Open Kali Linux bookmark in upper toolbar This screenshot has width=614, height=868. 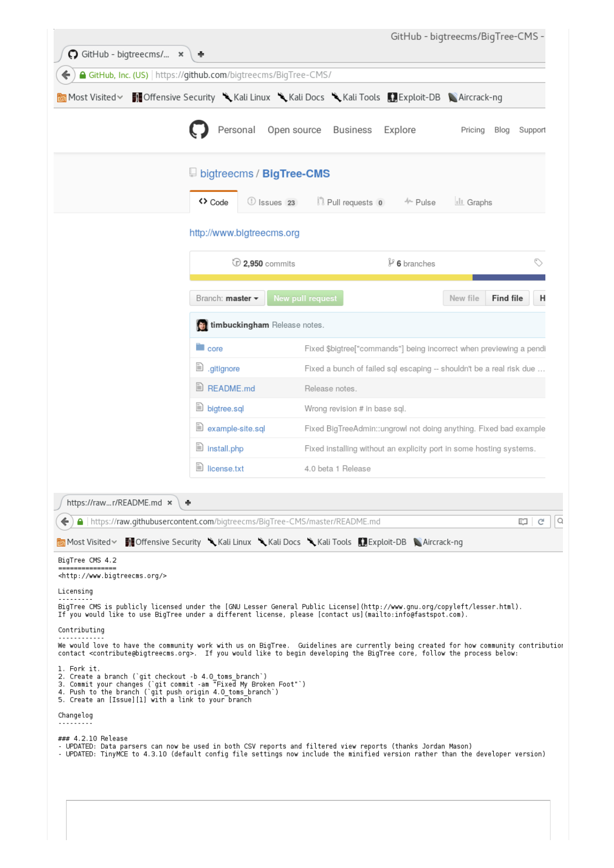(x=246, y=98)
